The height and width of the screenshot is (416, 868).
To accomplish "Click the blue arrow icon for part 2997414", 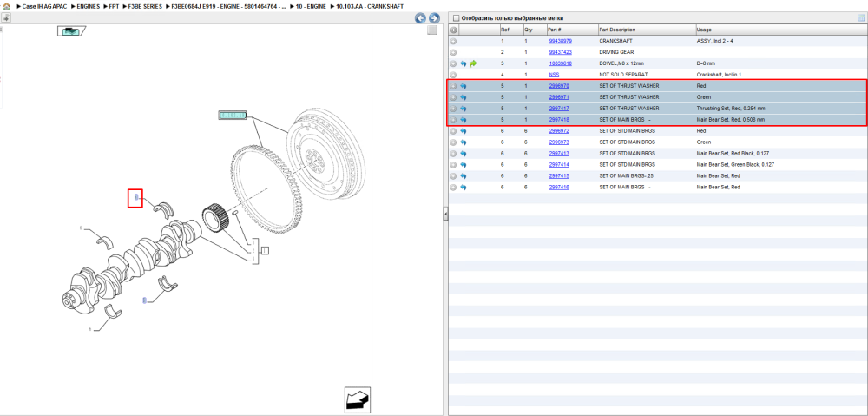I will 464,165.
